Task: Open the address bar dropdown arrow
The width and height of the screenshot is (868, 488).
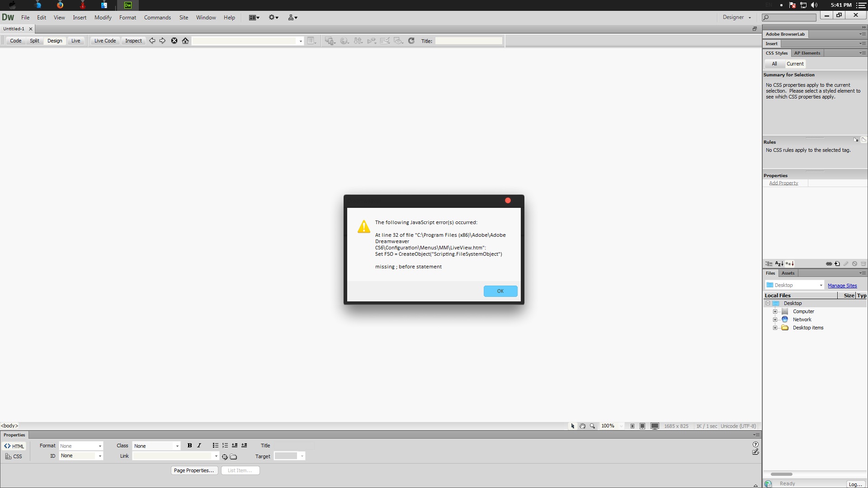Action: (301, 41)
